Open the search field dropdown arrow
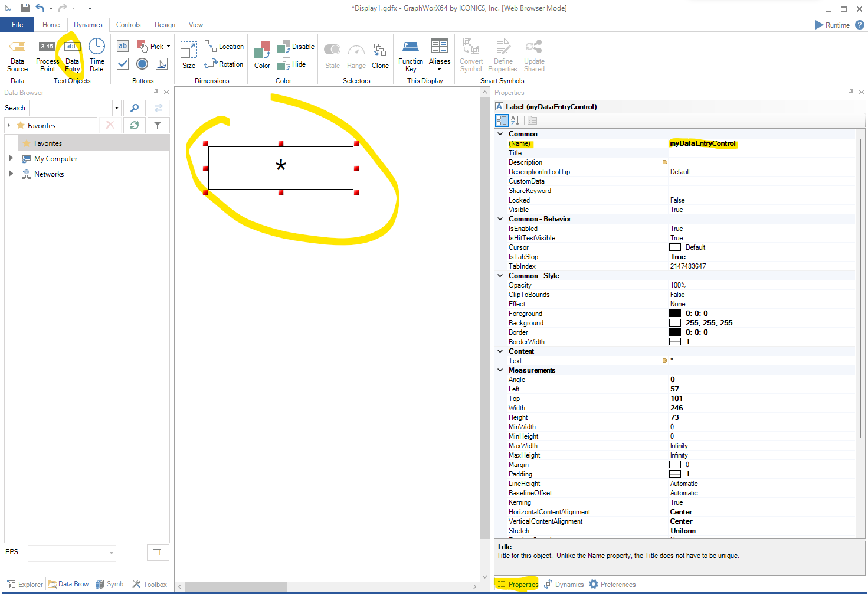This screenshot has height=594, width=868. (117, 108)
